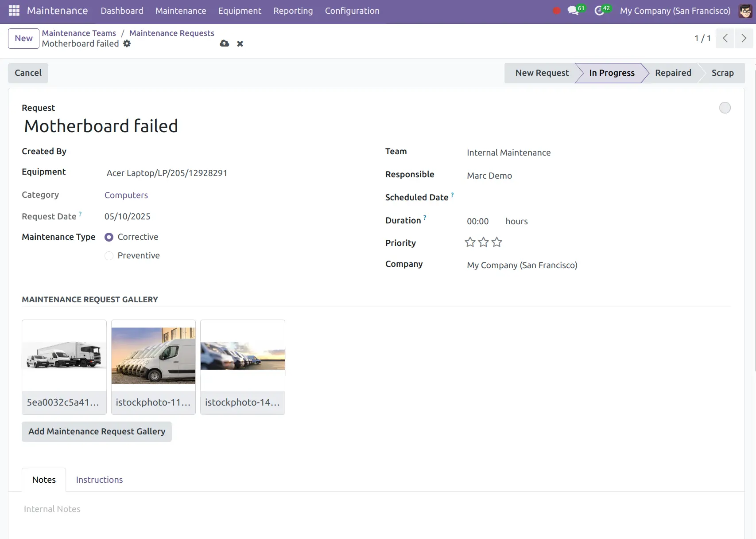Open the Dashboard menu
The image size is (756, 539).
122,11
